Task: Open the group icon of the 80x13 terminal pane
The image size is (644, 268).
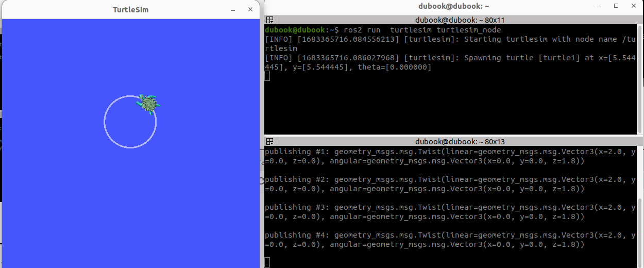Action: (x=269, y=142)
